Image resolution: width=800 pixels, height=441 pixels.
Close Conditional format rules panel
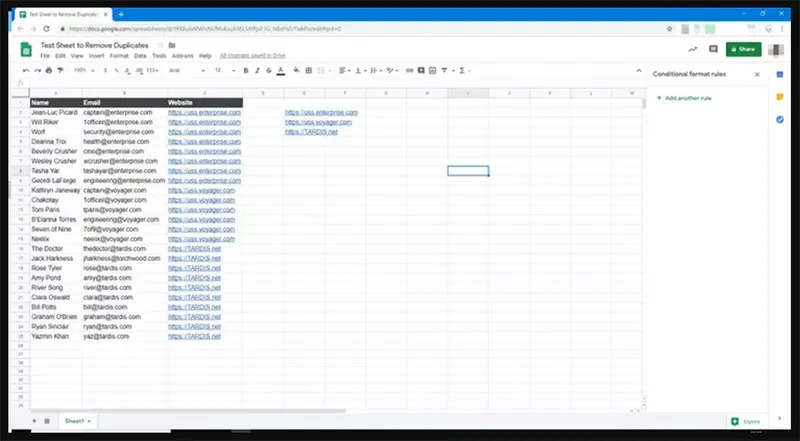[x=757, y=75]
